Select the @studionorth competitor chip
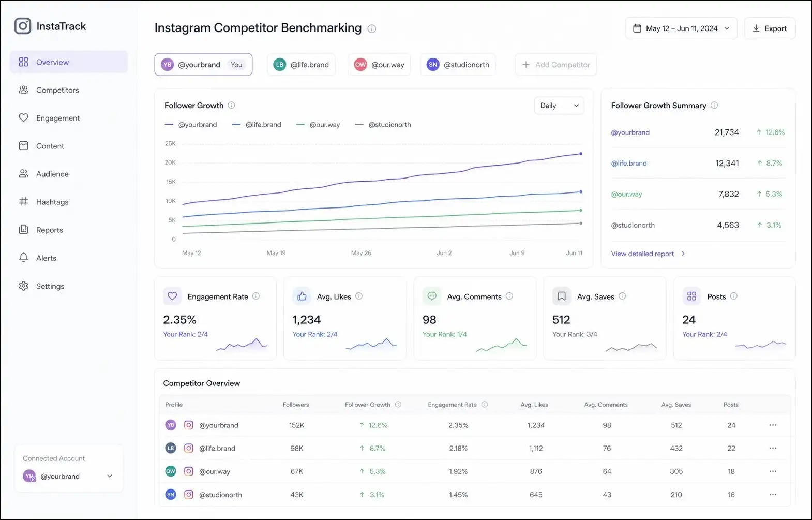The width and height of the screenshot is (812, 520). coord(458,65)
